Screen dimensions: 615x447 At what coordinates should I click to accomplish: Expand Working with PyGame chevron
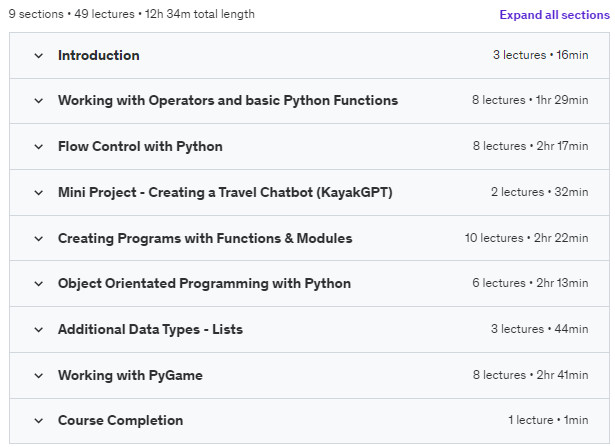click(38, 376)
